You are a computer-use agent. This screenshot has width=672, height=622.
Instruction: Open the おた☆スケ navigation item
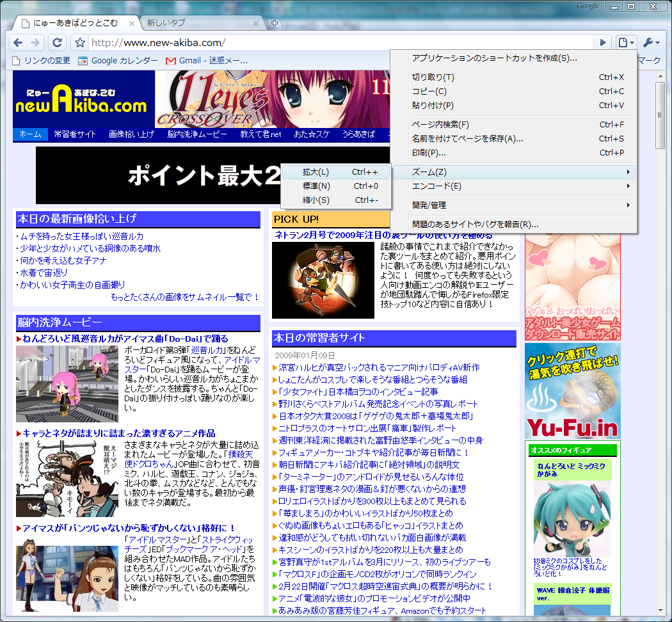click(312, 134)
